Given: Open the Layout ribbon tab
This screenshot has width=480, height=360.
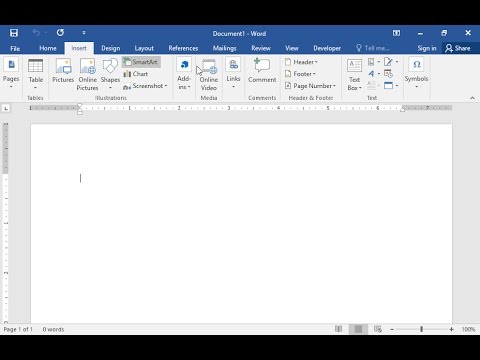Looking at the screenshot, I should (x=144, y=48).
